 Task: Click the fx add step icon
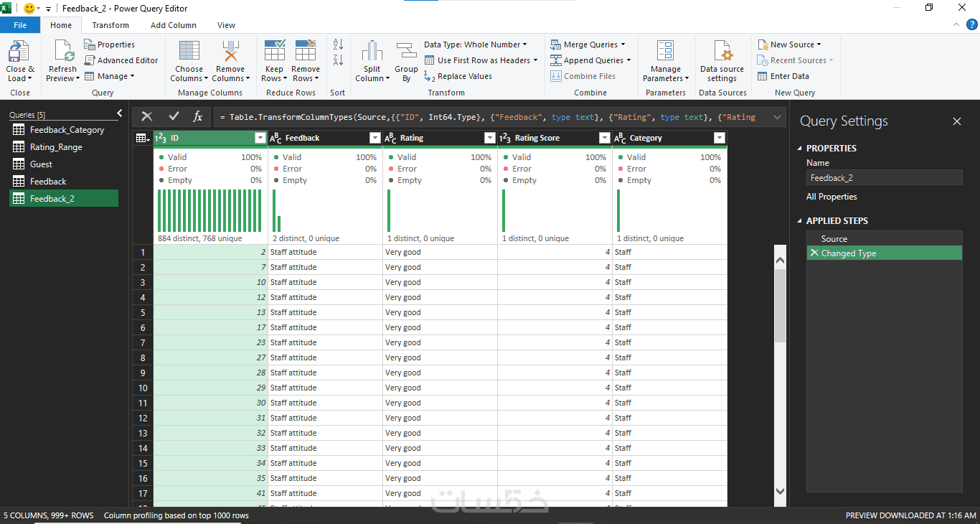(197, 117)
